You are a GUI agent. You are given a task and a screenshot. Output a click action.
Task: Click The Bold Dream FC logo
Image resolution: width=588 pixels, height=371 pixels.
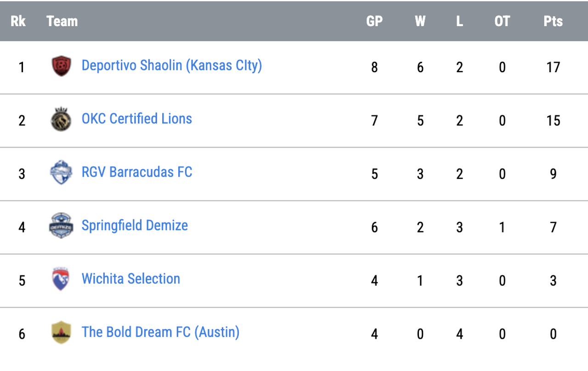61,332
